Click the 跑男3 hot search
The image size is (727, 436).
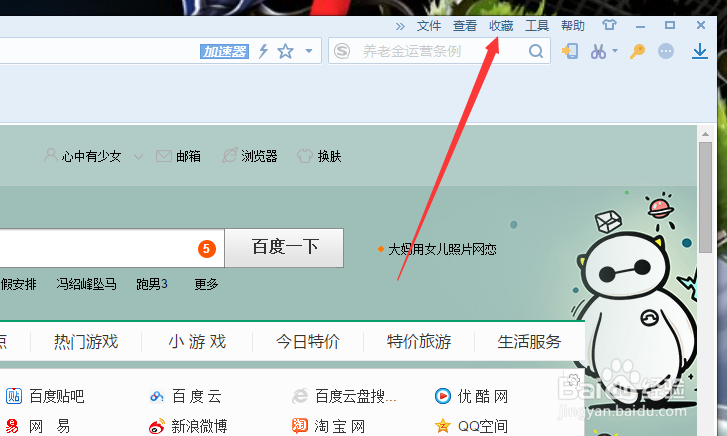coord(152,284)
